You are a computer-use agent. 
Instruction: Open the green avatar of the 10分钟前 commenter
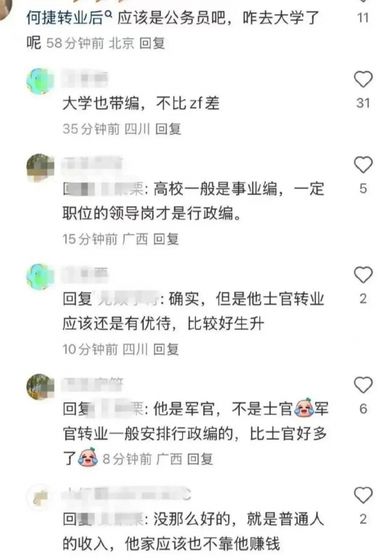coord(40,277)
